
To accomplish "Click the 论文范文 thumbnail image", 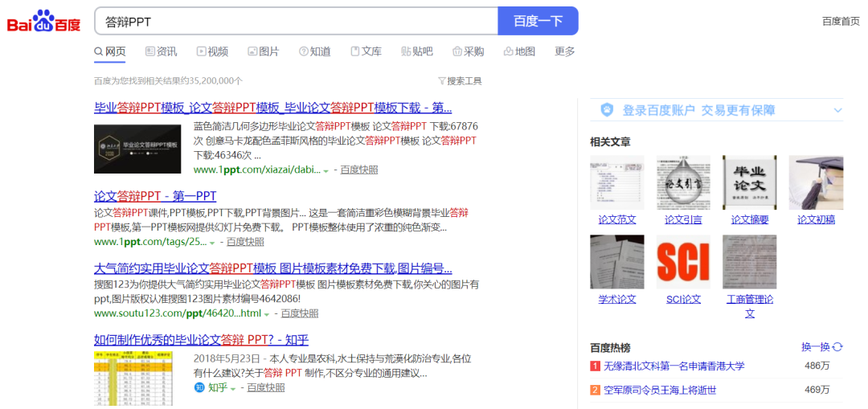I will [x=617, y=182].
